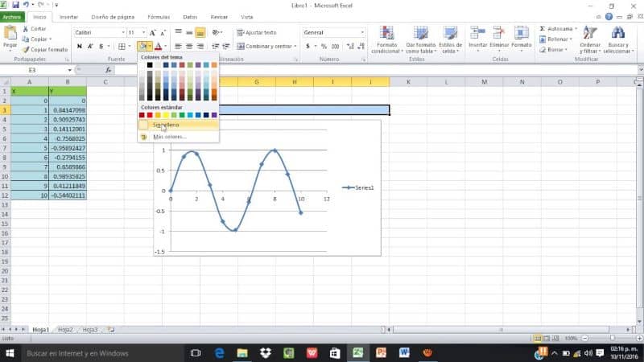Toggle bold (N) formatting
Viewport: 644px width, 362px height.
79,47
